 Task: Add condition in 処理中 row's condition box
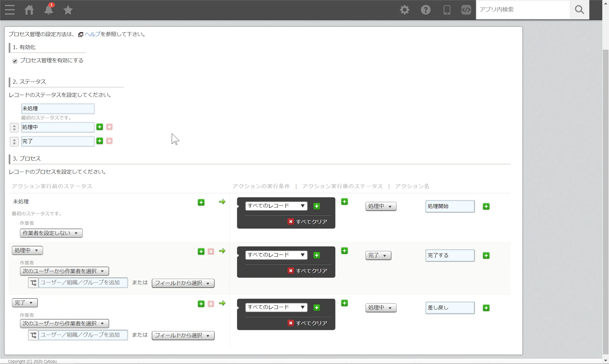[x=317, y=255]
